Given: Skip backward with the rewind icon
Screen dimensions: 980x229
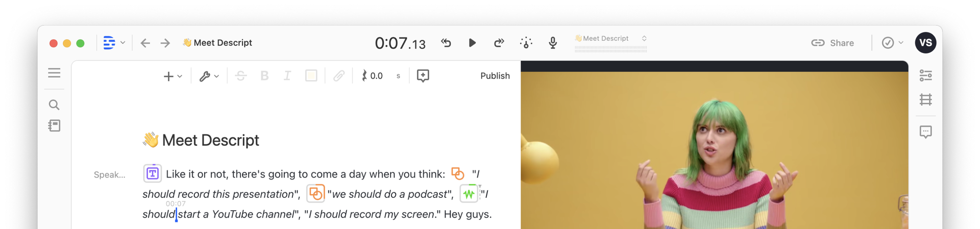Looking at the screenshot, I should [446, 43].
